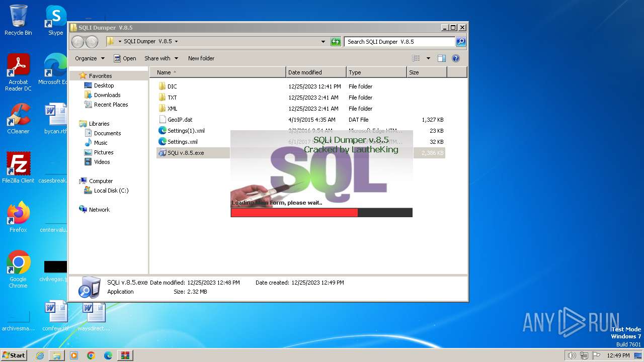644x362 pixels.
Task: Expand the address bar history dropdown
Action: (x=323, y=42)
